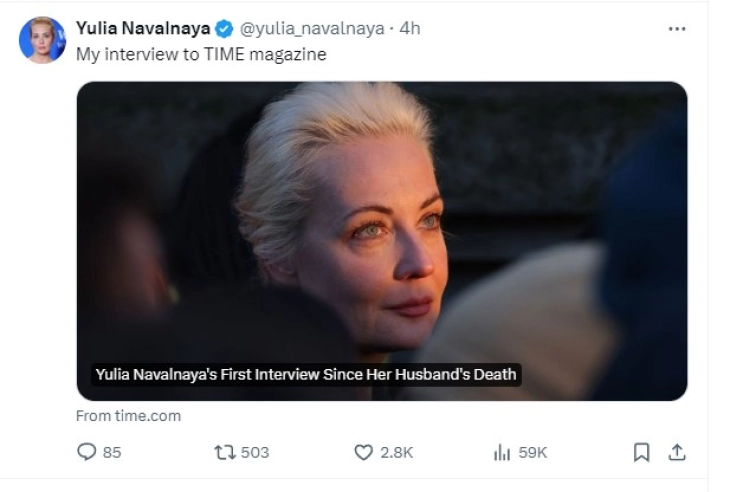Like the post with the heart icon
Screen dimensions: 730x492
(x=364, y=453)
